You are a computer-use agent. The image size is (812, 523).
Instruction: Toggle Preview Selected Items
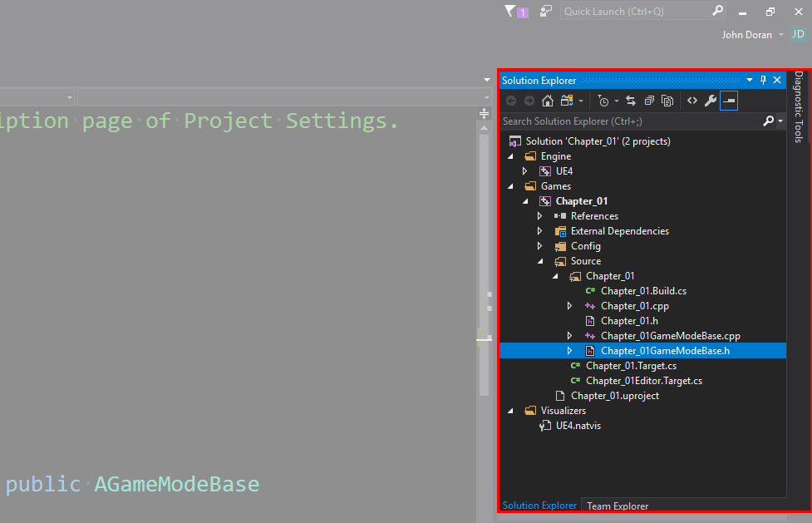tap(729, 101)
